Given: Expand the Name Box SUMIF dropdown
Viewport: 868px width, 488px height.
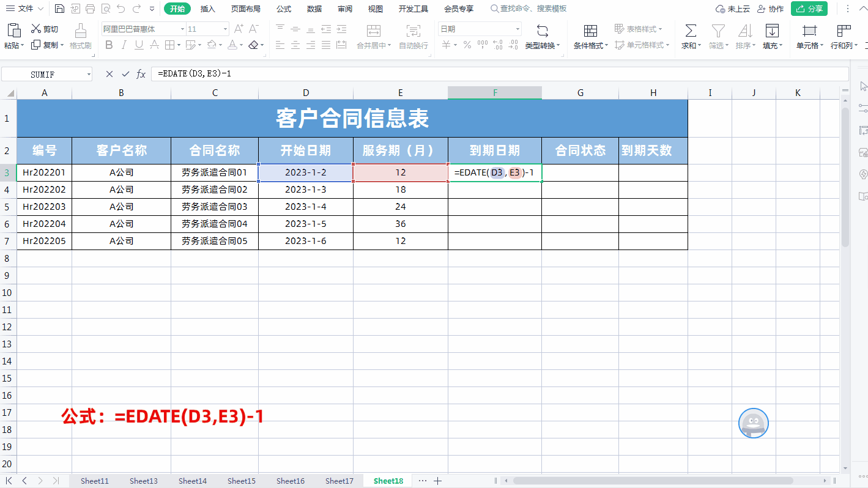Looking at the screenshot, I should (89, 74).
